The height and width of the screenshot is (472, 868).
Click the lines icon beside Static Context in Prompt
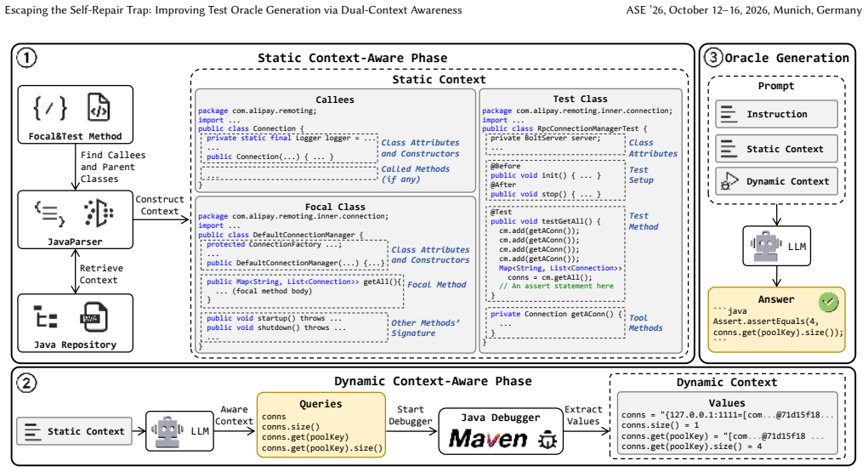(x=729, y=149)
